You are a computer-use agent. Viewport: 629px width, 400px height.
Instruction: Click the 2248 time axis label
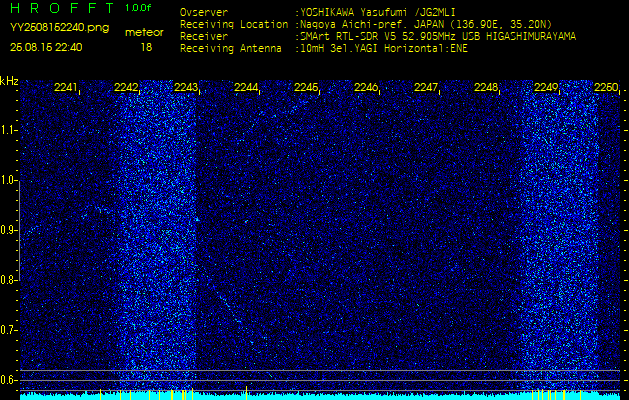point(486,87)
